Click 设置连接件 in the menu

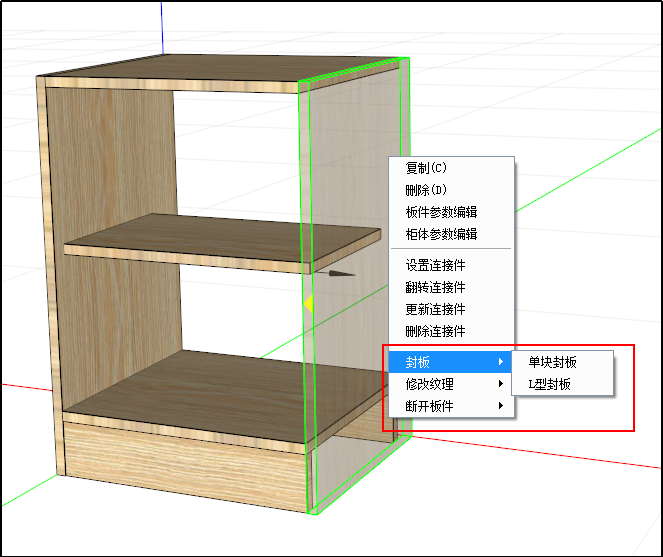[451, 265]
